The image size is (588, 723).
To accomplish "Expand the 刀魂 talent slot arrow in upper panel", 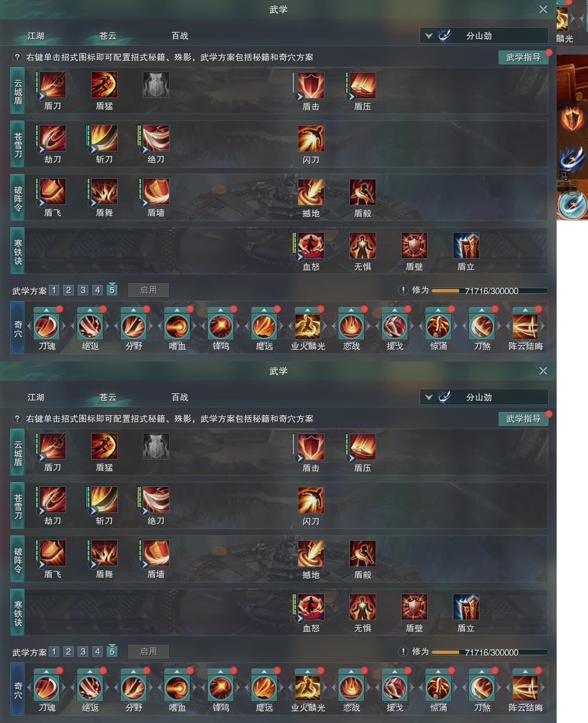I will coord(46,310).
